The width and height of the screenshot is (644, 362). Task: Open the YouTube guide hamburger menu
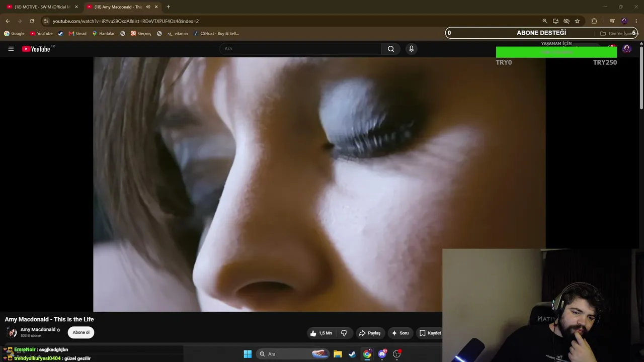tap(11, 49)
